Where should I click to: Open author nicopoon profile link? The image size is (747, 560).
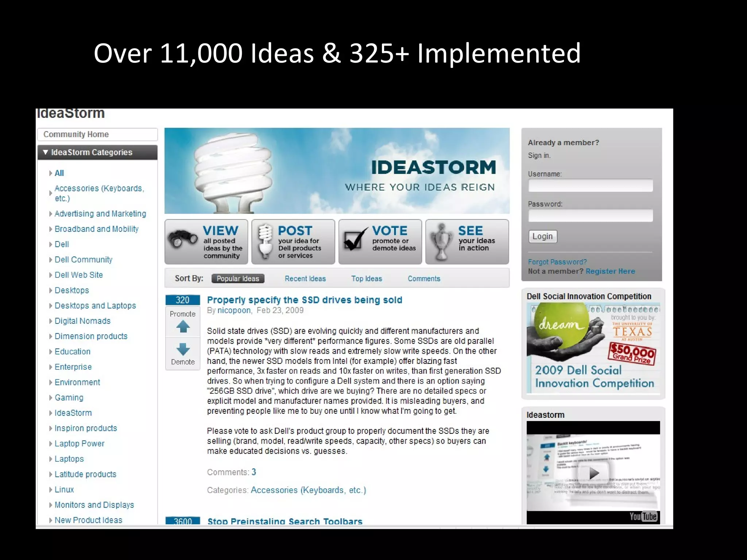point(234,310)
